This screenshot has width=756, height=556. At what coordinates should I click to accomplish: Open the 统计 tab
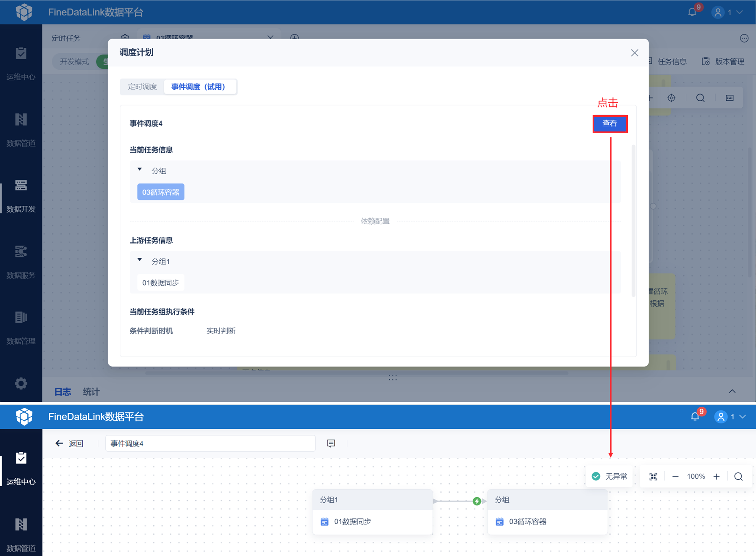(91, 391)
